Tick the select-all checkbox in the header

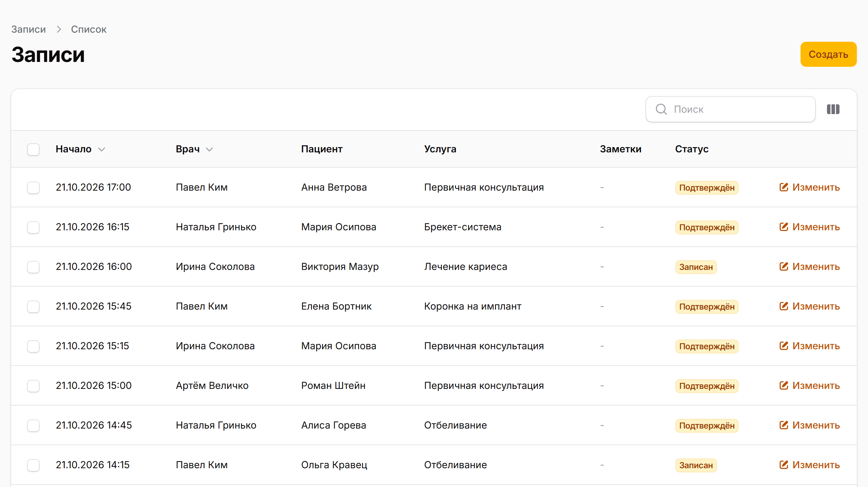click(33, 150)
